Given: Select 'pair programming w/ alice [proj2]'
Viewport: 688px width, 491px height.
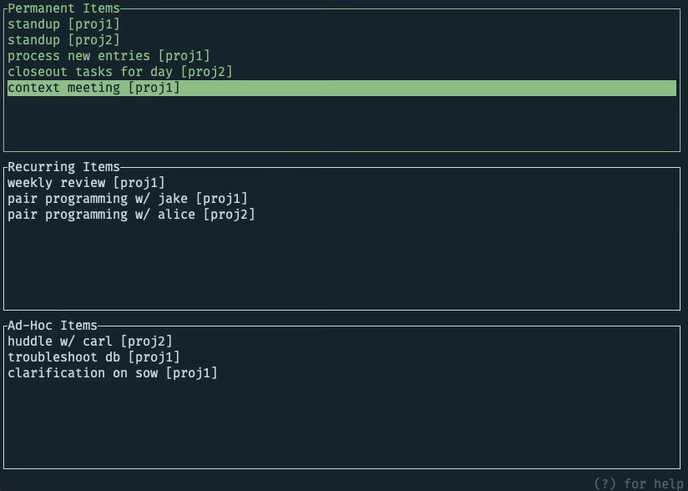Looking at the screenshot, I should click(131, 214).
